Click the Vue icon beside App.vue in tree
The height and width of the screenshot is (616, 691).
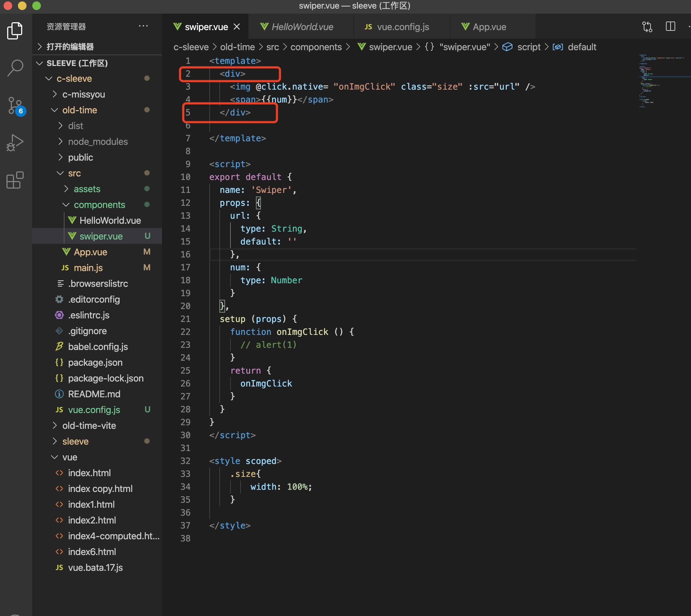[x=66, y=252]
